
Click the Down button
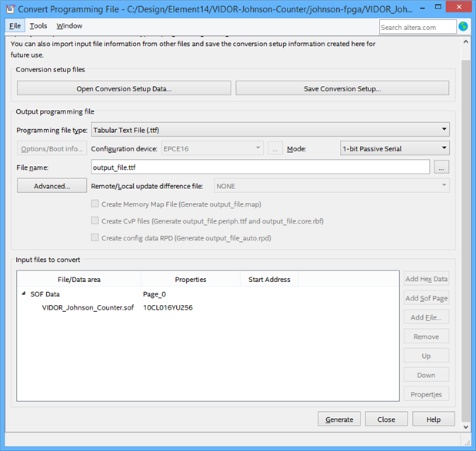coord(426,375)
